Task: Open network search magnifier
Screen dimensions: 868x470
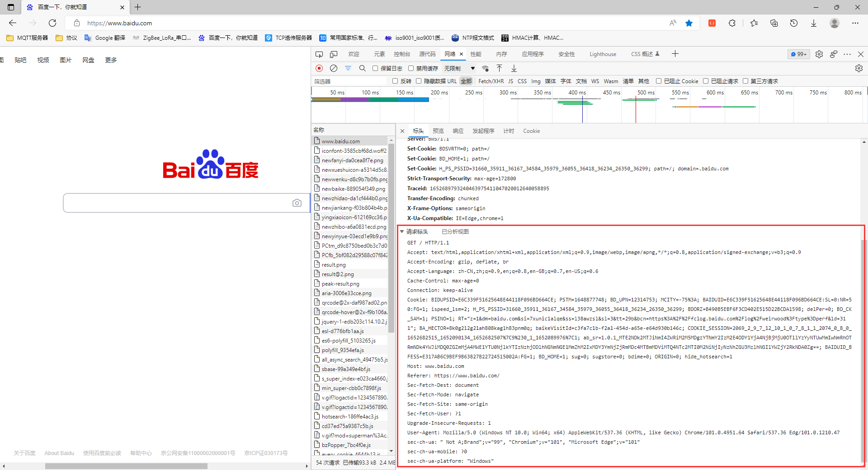Action: (x=363, y=68)
